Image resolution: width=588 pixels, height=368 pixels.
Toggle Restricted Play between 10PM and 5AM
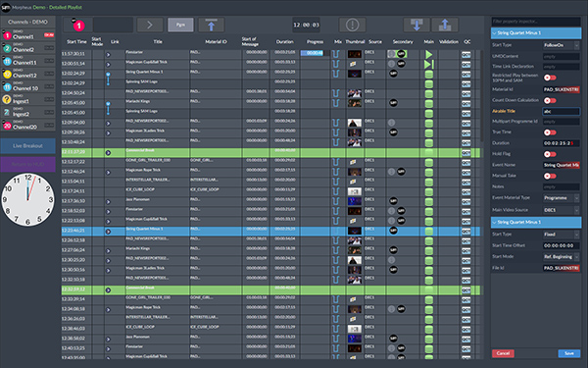click(550, 78)
